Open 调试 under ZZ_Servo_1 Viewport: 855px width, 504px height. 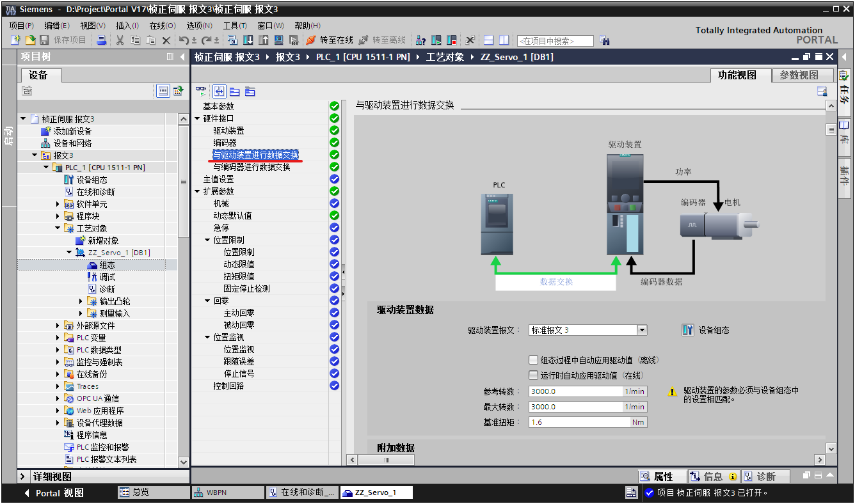pos(107,277)
